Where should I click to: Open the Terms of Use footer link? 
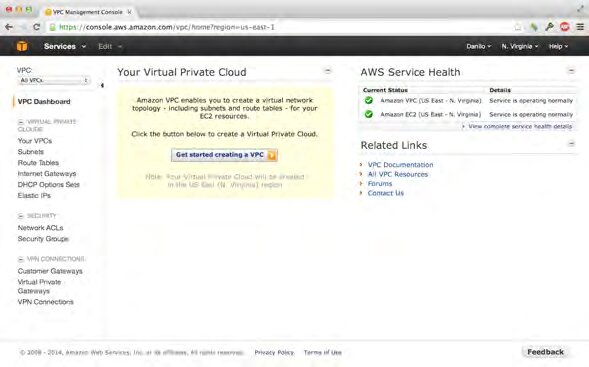[323, 352]
